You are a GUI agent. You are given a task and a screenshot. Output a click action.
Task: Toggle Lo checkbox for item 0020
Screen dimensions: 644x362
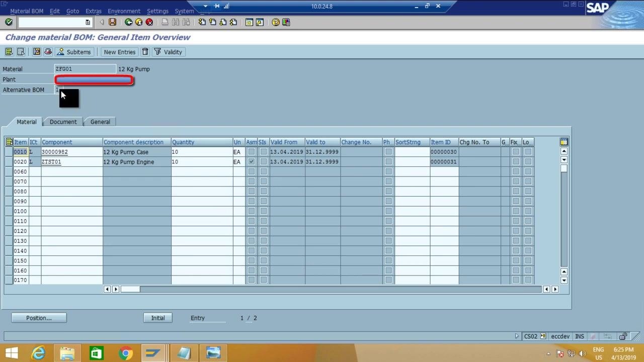click(x=528, y=162)
